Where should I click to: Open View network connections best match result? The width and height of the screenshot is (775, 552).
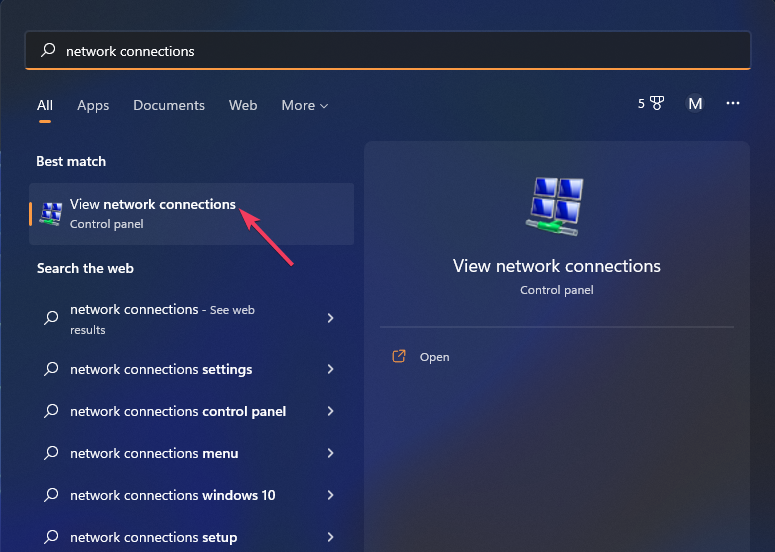click(x=191, y=213)
